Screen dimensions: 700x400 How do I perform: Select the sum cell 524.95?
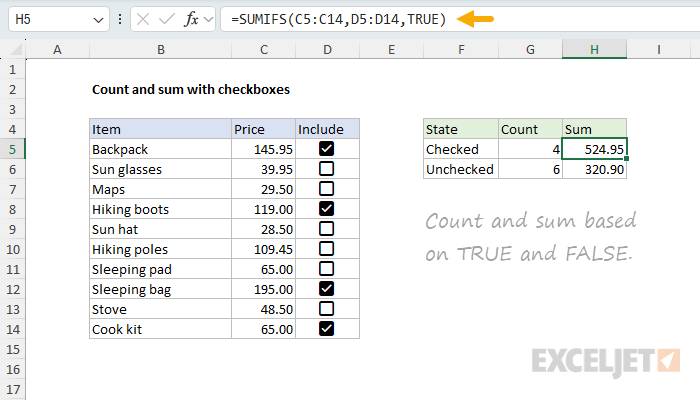point(594,149)
